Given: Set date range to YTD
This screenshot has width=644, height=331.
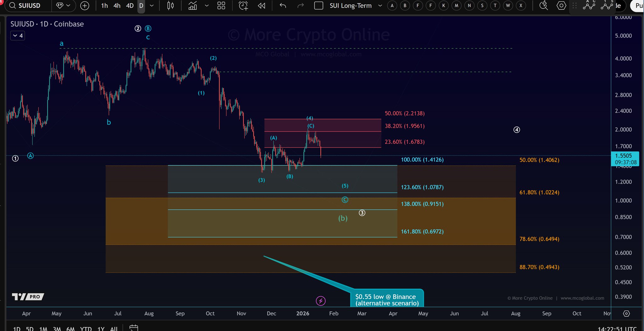Looking at the screenshot, I should [86, 328].
